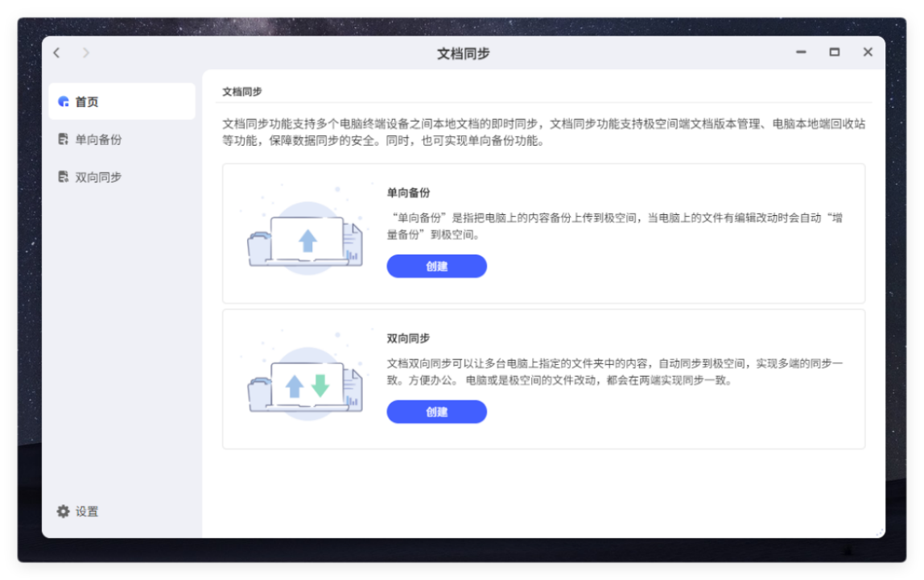
Task: Minimize the 文档同步 window
Action: 801,52
